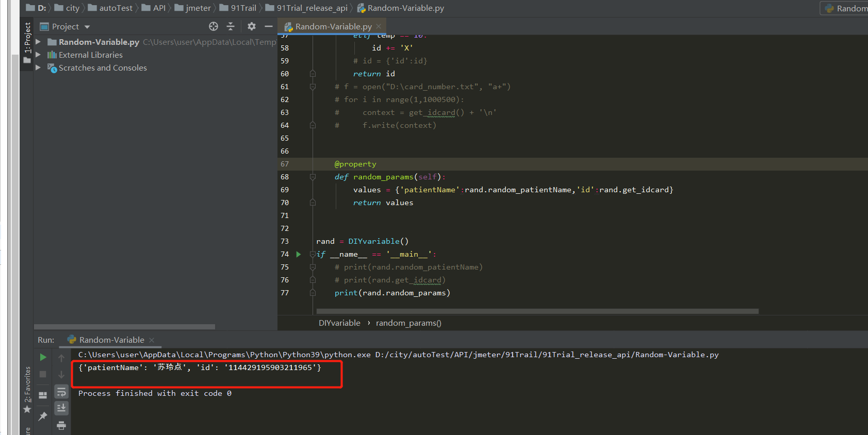Toggle the 1: Project side tool window
The image size is (868, 435).
point(27,43)
